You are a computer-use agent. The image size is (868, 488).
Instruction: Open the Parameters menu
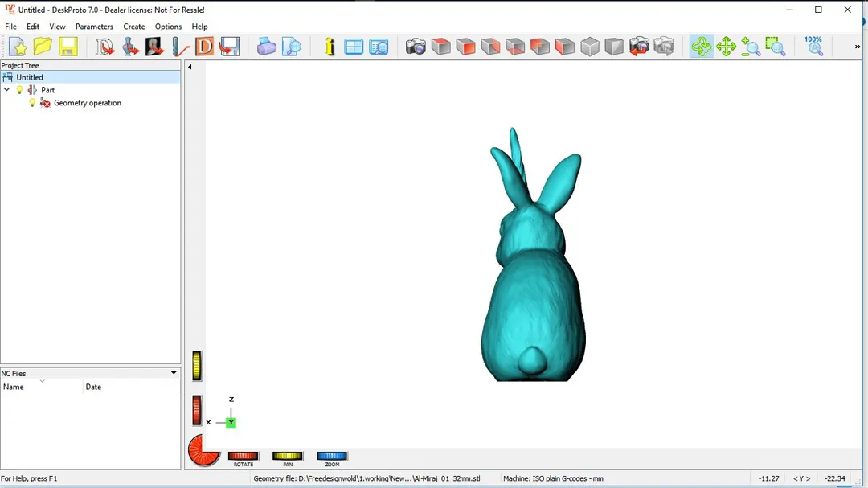point(94,27)
